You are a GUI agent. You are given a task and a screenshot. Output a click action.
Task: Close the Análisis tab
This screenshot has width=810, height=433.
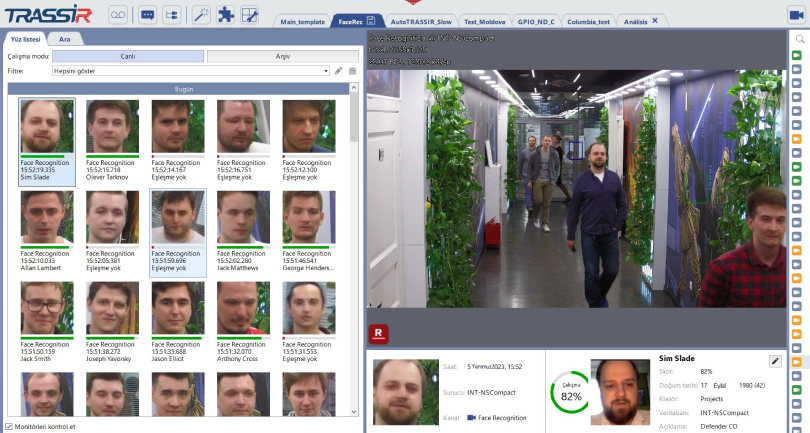[x=655, y=21]
